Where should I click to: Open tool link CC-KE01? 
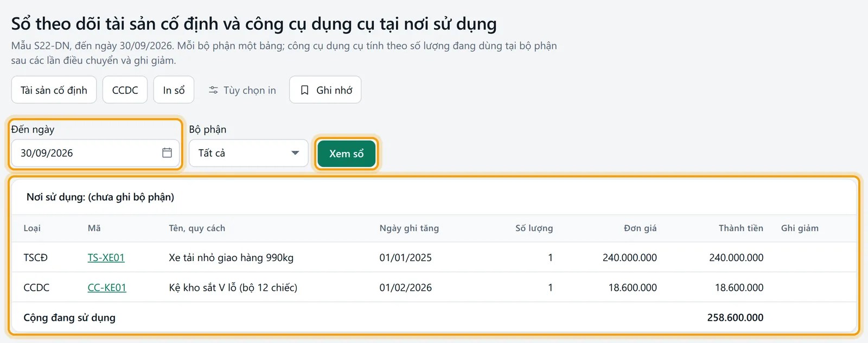coord(107,288)
